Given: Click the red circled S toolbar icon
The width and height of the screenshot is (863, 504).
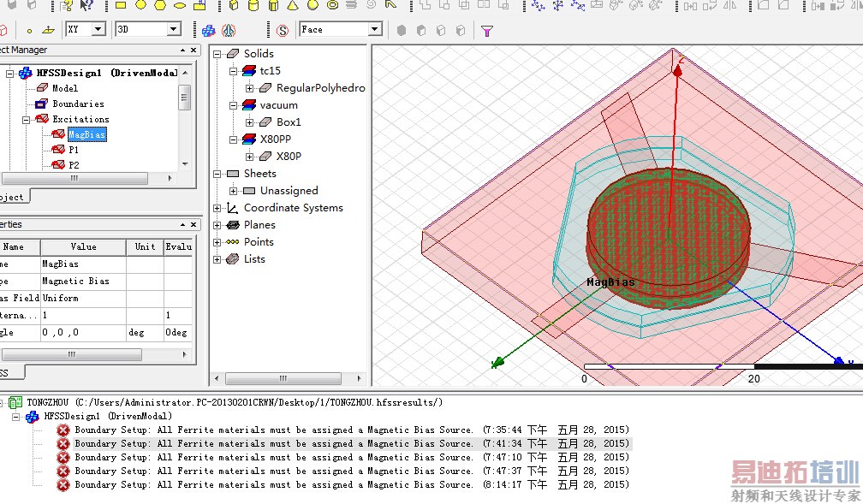Looking at the screenshot, I should click(283, 31).
